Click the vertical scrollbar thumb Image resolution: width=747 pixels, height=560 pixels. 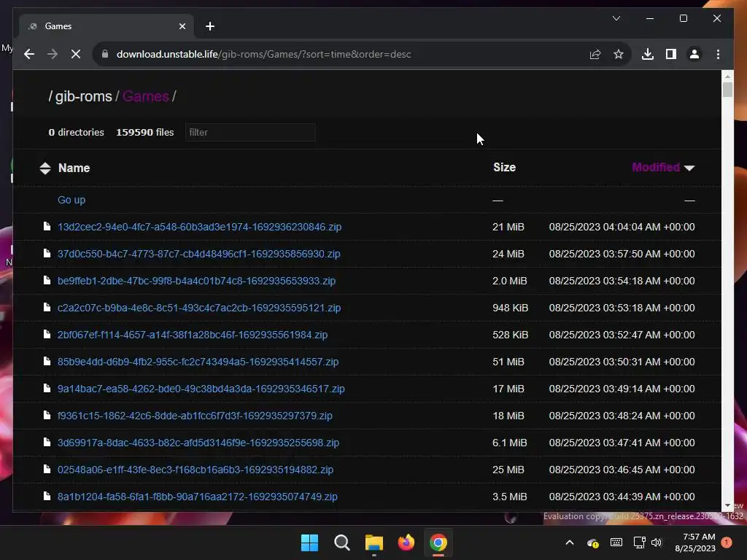(x=727, y=90)
